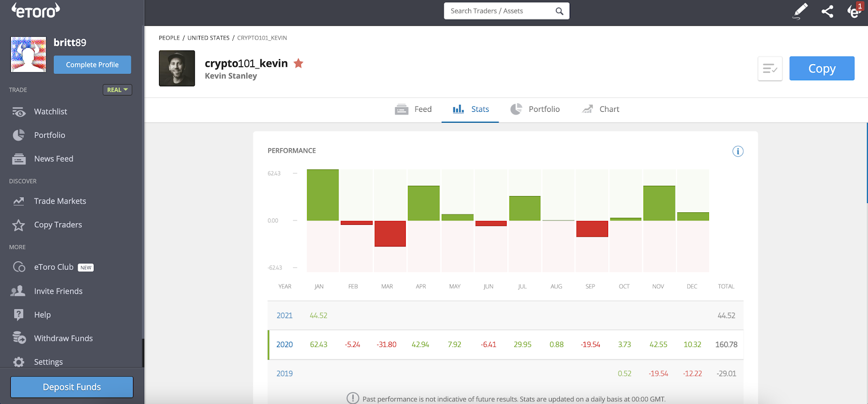868x404 pixels.
Task: Click the Watchlist eye icon
Action: [19, 112]
